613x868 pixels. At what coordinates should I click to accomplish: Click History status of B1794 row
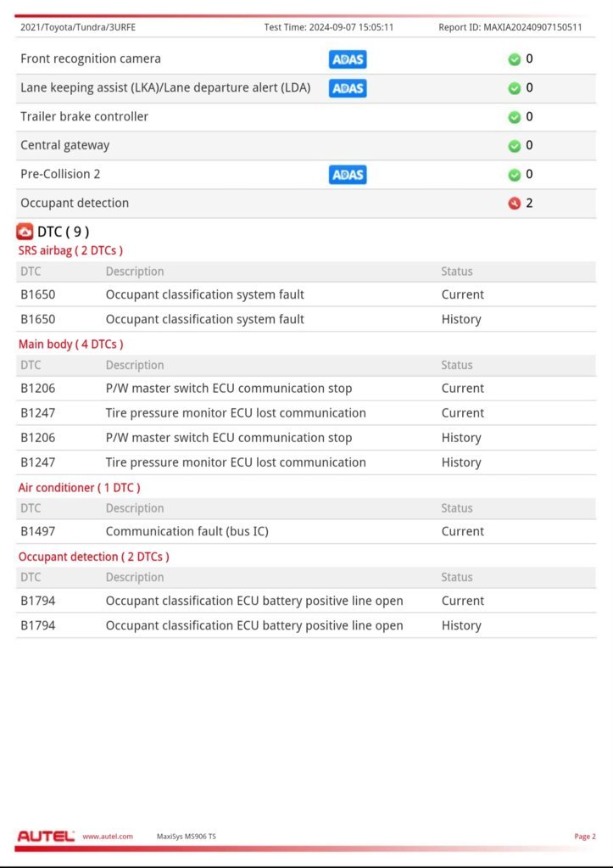point(461,625)
